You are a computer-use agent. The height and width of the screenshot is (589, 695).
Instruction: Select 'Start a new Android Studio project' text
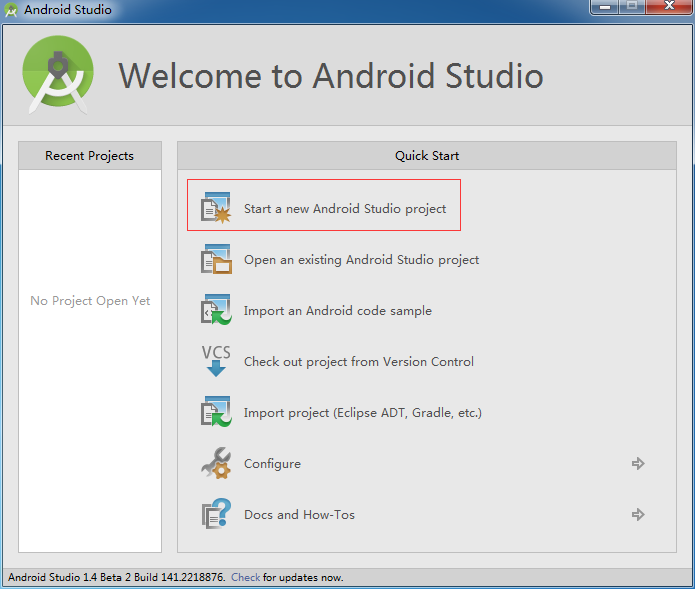(345, 209)
